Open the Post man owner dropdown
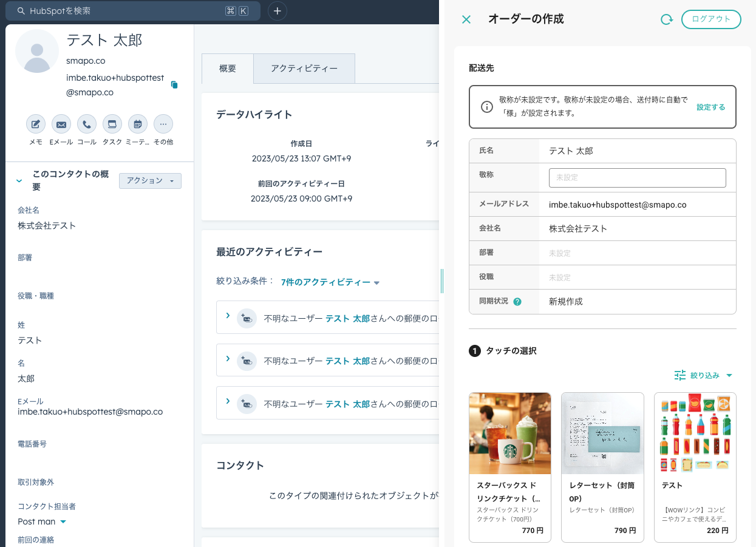 pyautogui.click(x=42, y=522)
